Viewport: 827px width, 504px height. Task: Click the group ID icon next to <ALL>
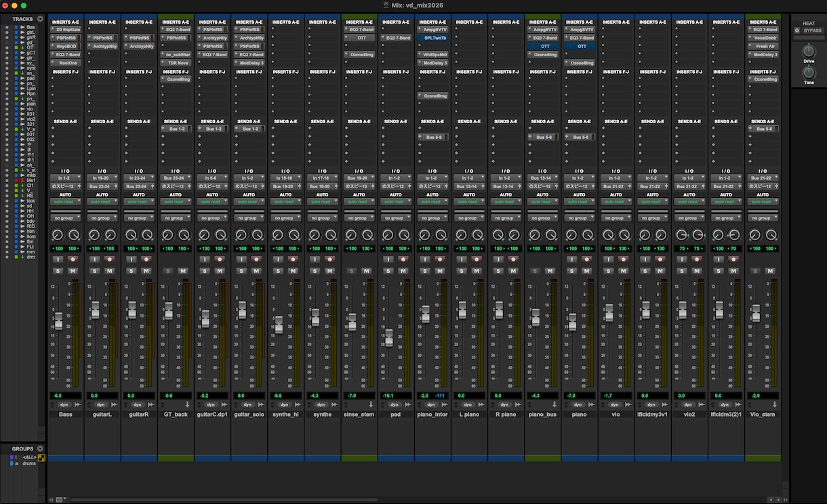pos(42,457)
